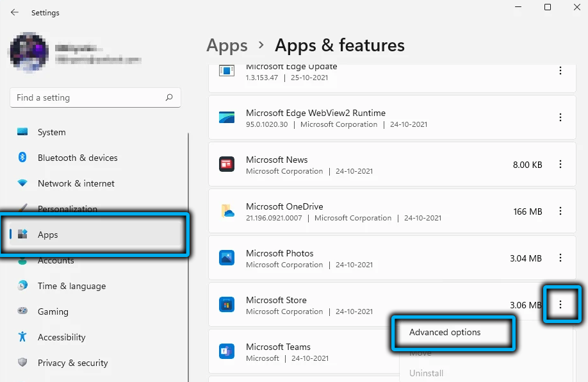Open the three-dot menu for Microsoft Teams

(560, 351)
